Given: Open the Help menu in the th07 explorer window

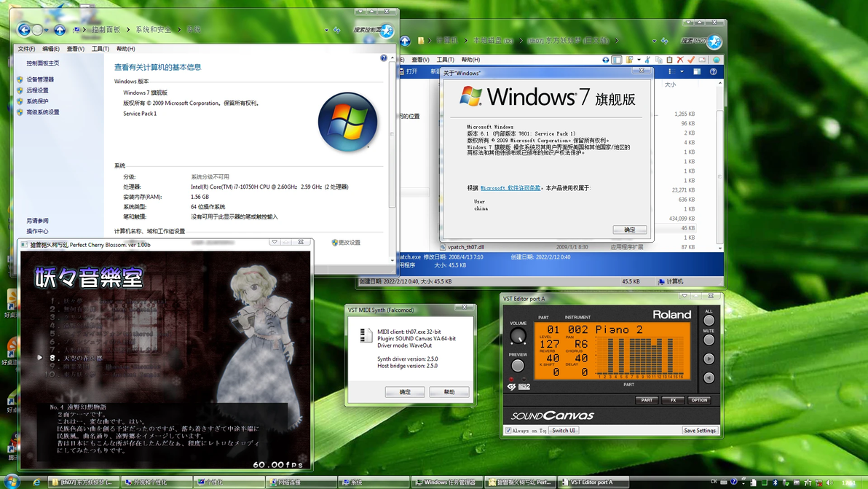Looking at the screenshot, I should click(x=470, y=60).
